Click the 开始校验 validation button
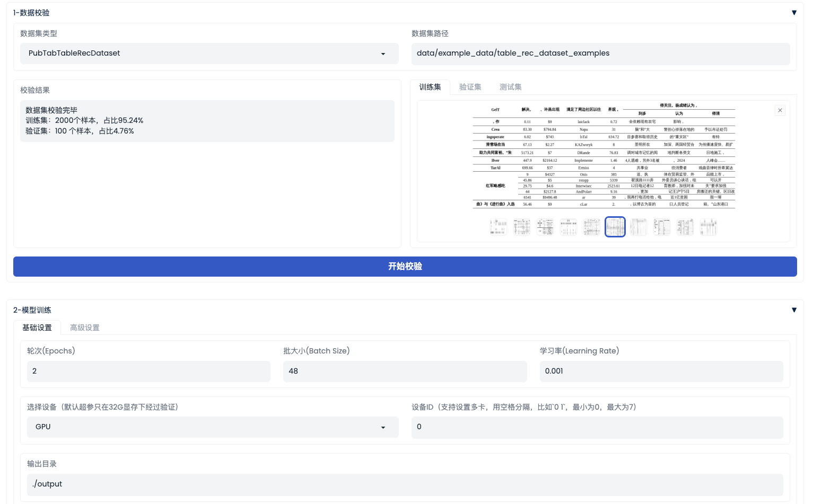 point(405,267)
